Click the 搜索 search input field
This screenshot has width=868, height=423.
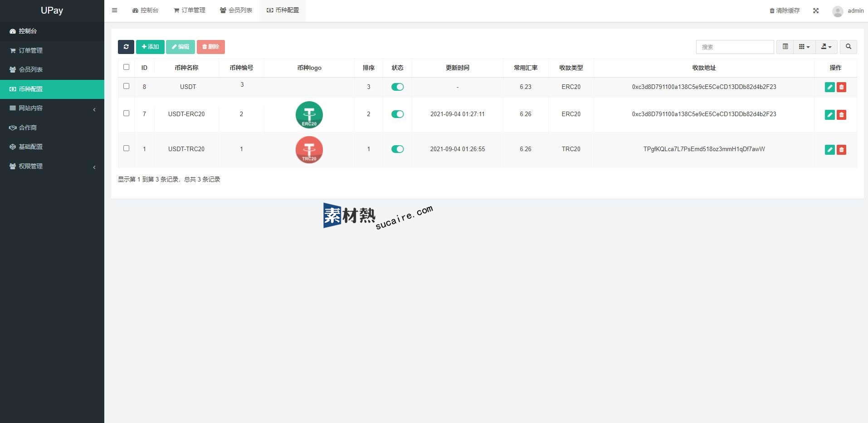[735, 47]
